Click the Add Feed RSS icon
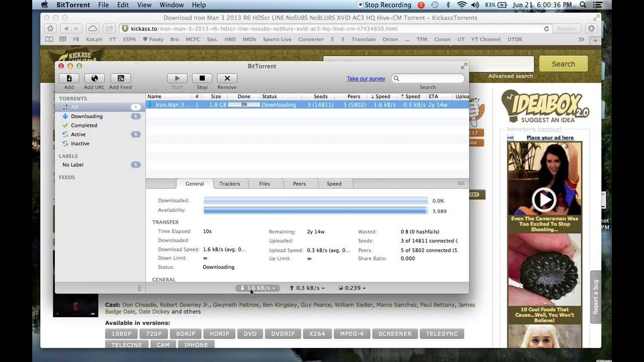The height and width of the screenshot is (362, 644). click(121, 78)
